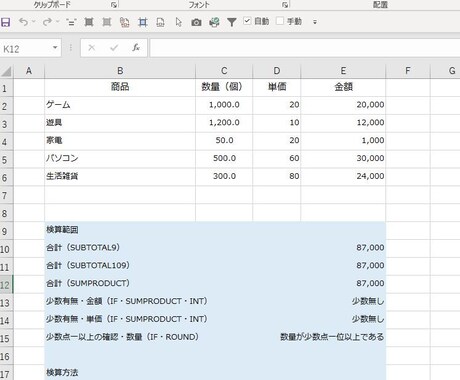
Task: Click the Insert Function fx button
Action: tap(136, 48)
